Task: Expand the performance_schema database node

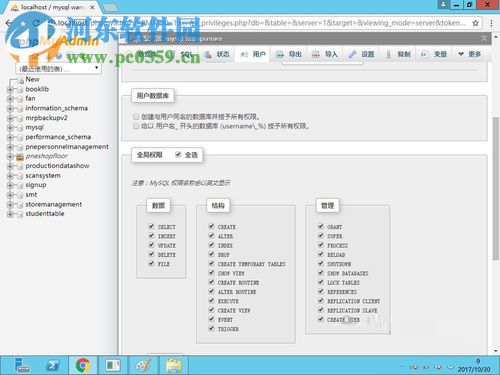Action: click(10, 137)
